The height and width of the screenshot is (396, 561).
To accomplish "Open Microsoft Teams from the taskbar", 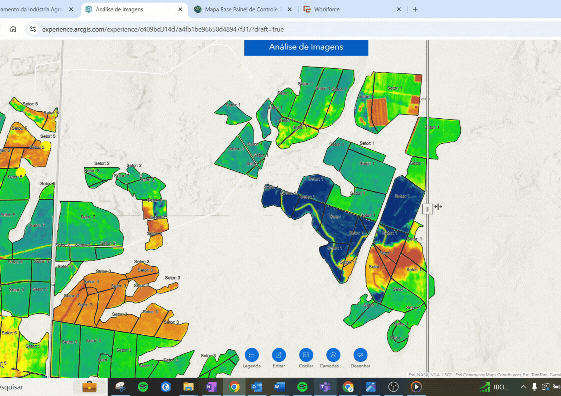I will point(325,387).
